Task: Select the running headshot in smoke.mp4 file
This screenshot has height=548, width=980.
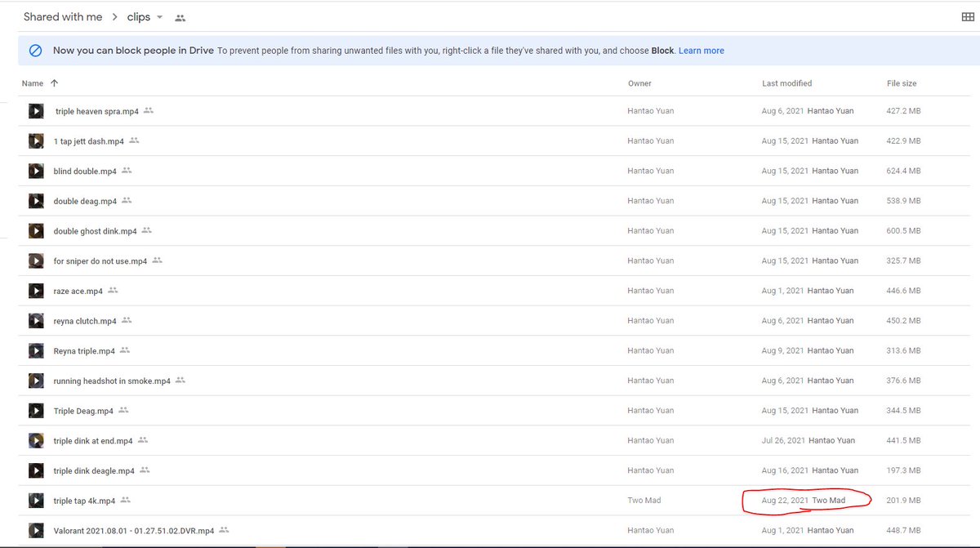Action: click(x=112, y=381)
